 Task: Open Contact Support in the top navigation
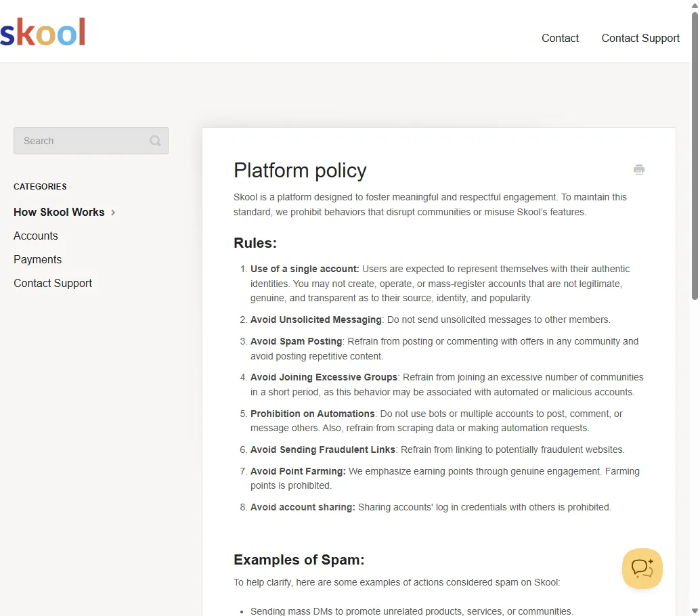640,38
